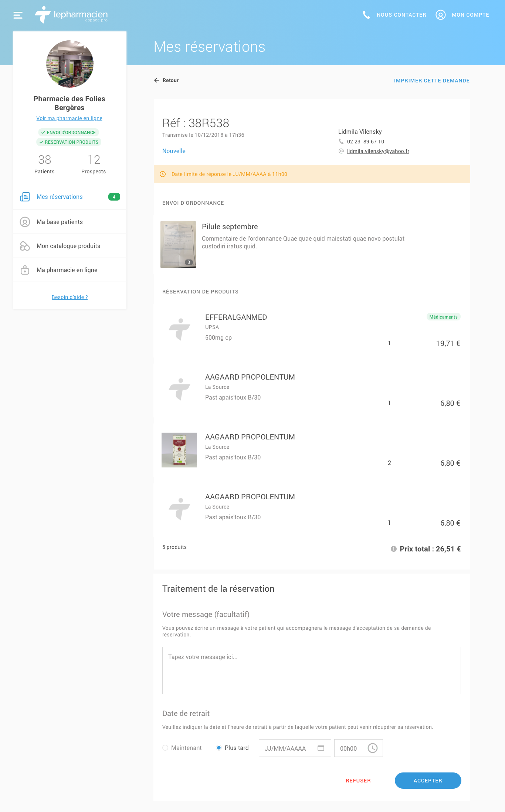Click the Ma pharmacie en ligne icon

[x=25, y=270]
